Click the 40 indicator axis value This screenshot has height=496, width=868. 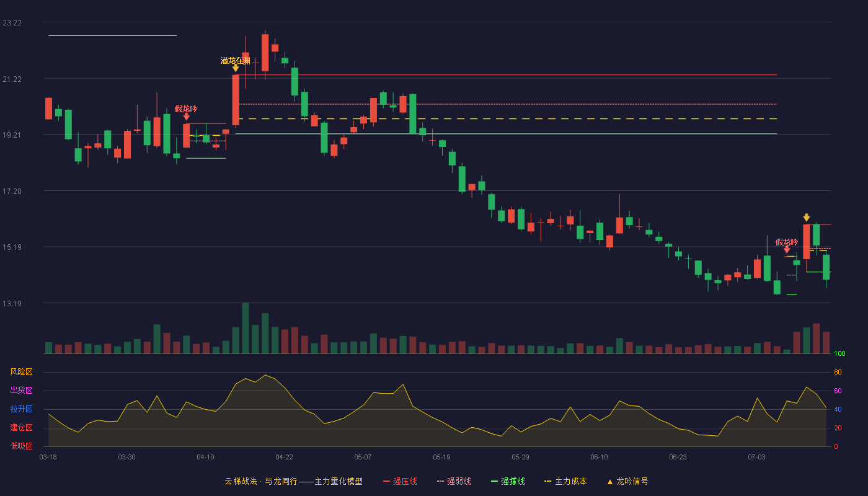click(x=838, y=409)
